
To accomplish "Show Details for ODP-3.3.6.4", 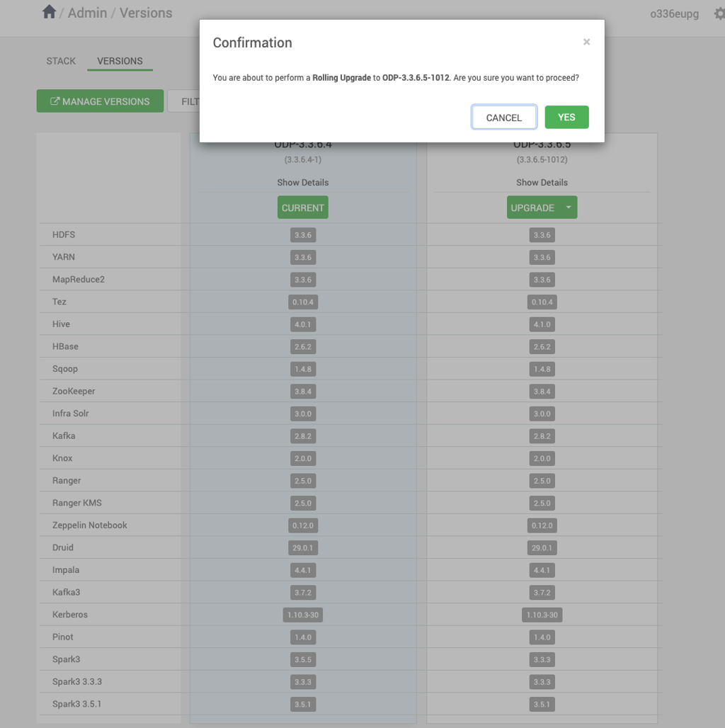I will pos(302,183).
